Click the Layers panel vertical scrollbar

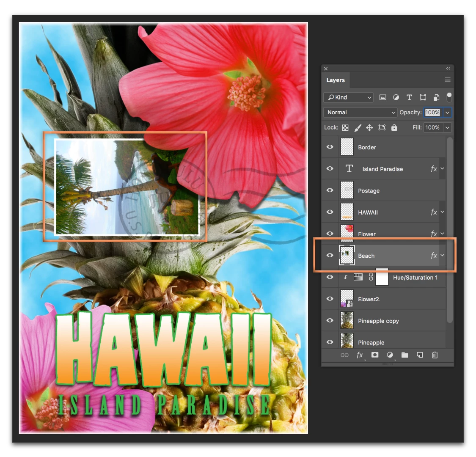coord(450,230)
